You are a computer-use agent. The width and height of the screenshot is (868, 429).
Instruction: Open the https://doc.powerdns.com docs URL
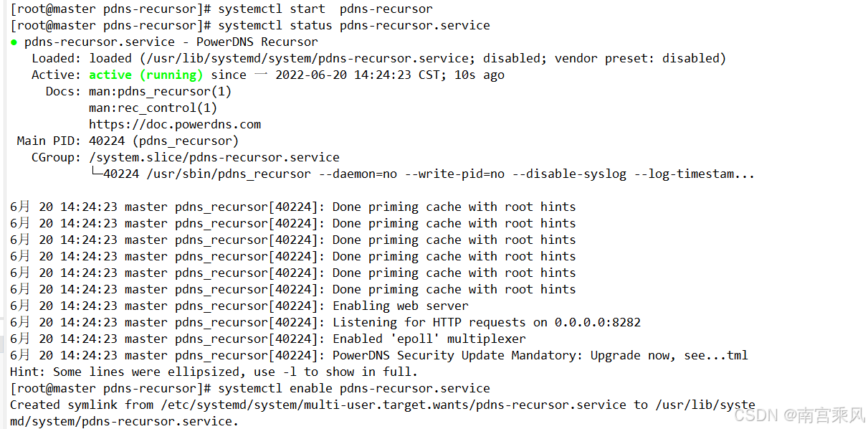click(175, 124)
